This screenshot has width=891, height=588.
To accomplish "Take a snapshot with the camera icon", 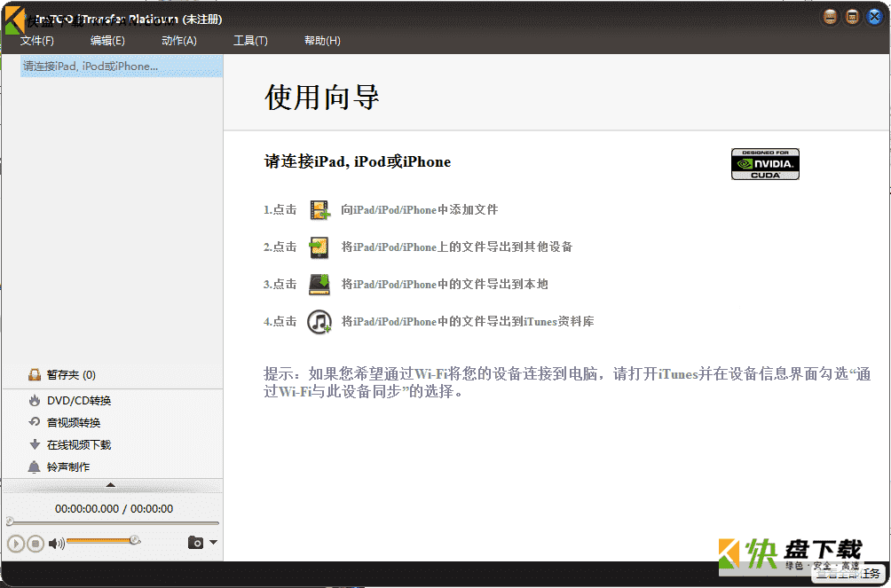I will pos(195,543).
